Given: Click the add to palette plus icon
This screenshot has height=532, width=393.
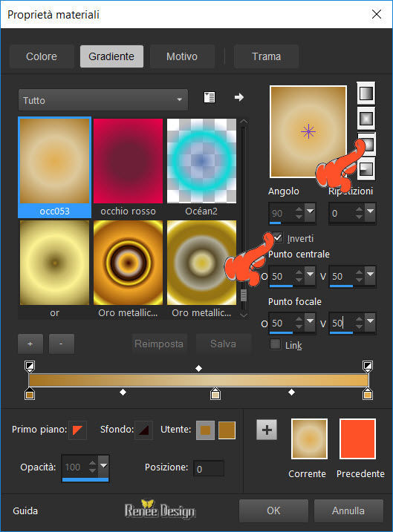Looking at the screenshot, I should click(267, 430).
